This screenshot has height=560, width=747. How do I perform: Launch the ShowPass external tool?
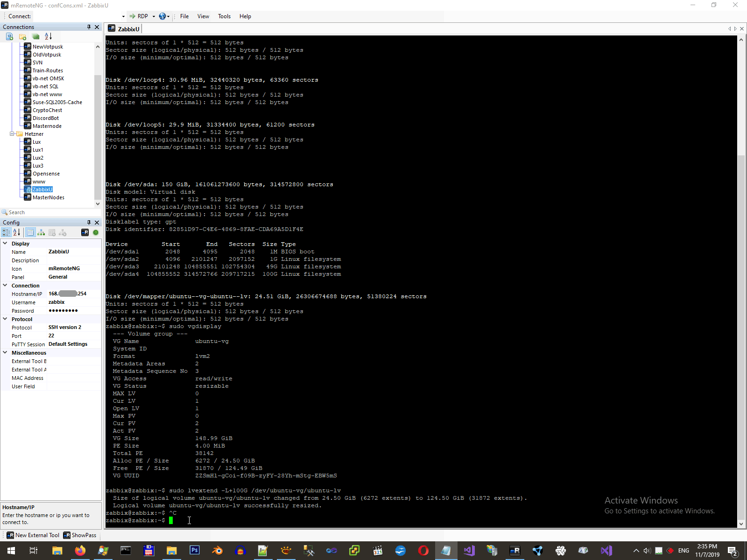pos(80,535)
